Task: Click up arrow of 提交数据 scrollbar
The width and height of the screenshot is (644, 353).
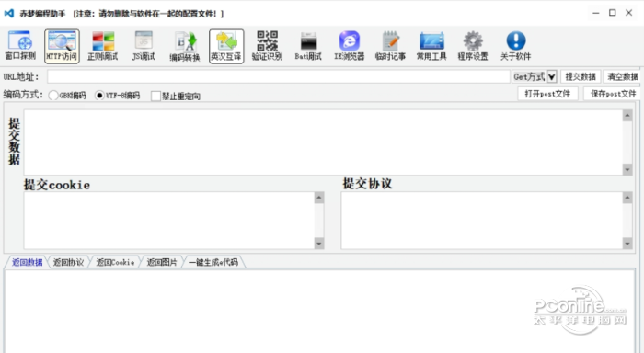Action: (x=627, y=115)
